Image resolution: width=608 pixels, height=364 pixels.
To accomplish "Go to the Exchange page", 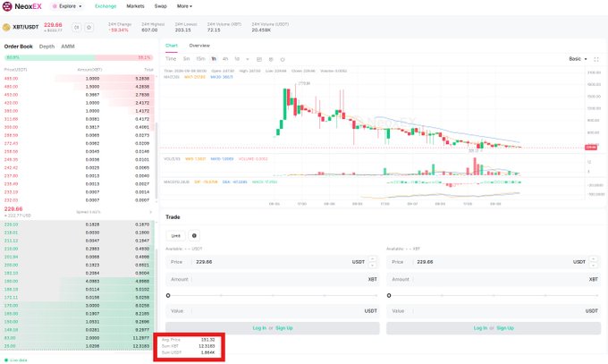I will pos(106,6).
